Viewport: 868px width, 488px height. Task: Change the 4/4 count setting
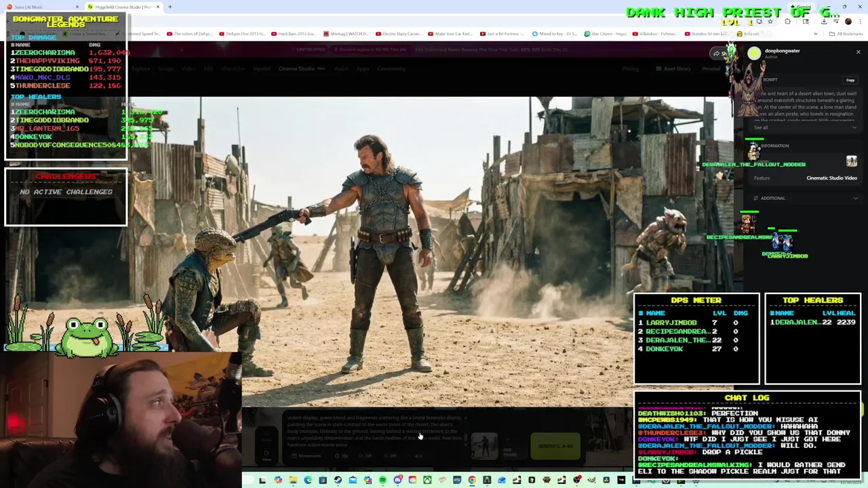click(416, 455)
